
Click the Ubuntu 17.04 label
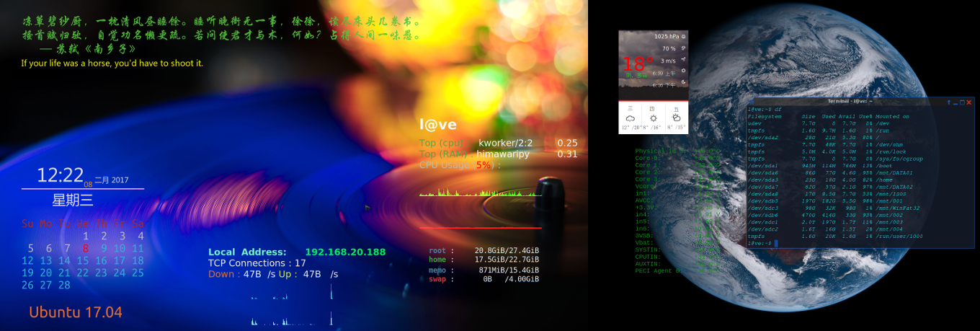(76, 312)
